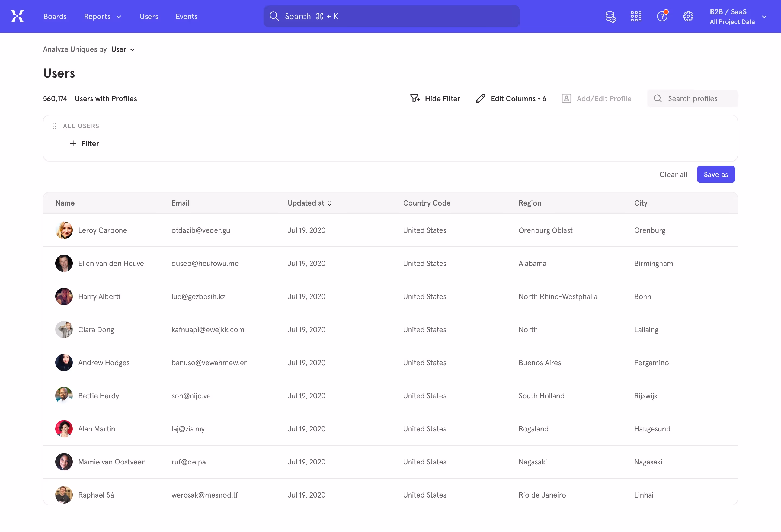Select the Edit Columns pencil icon

481,98
